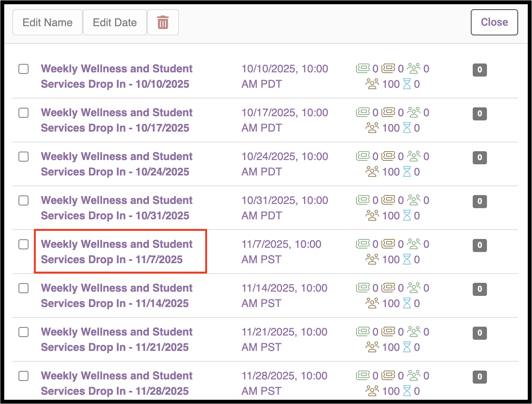Click green ticket icon in 10/10/2025 row

tap(363, 68)
